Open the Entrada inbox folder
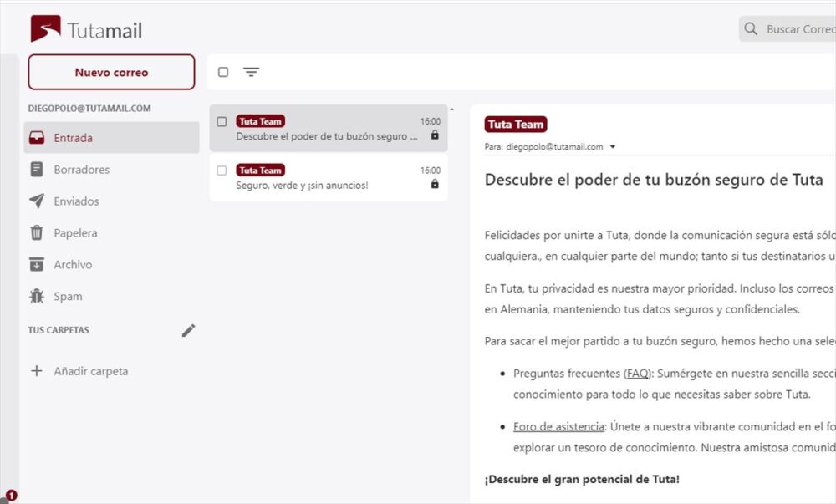 (x=111, y=137)
